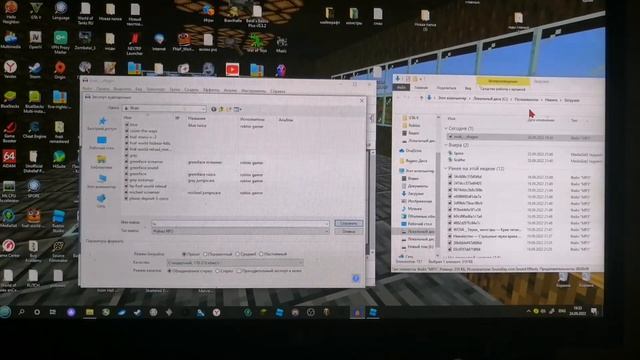
Task: Open YouTube desktop shortcut icon
Action: 232,69
